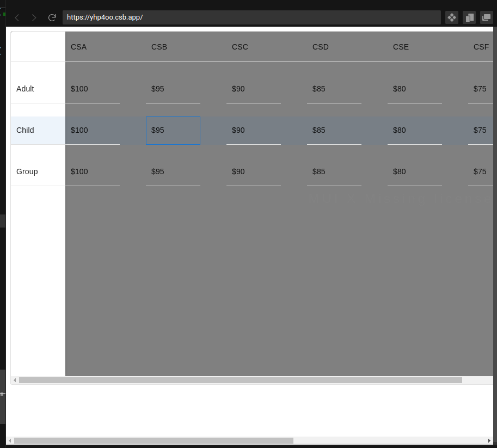
Task: Click the URL address bar showing yhp4oo.csb.app
Action: coord(218,17)
